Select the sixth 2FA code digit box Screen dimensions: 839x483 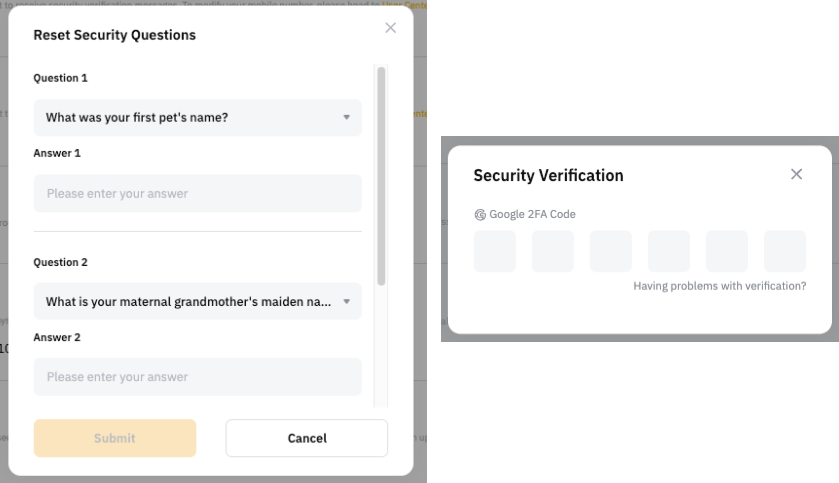coord(785,251)
